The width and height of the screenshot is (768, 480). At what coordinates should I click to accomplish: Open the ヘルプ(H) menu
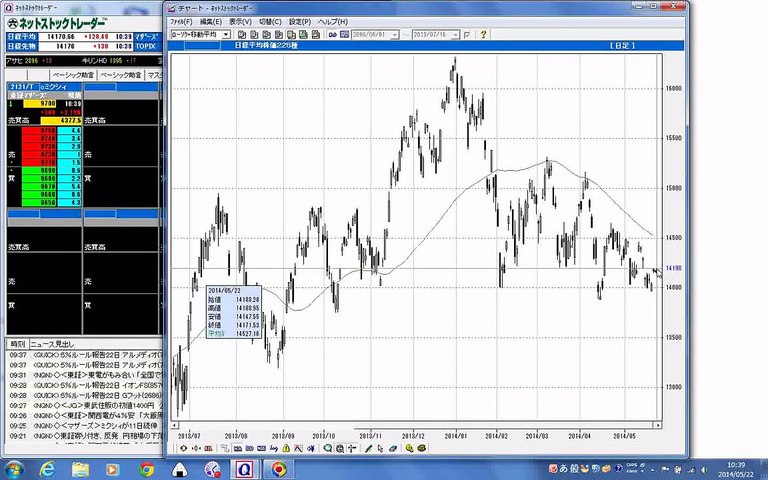333,22
